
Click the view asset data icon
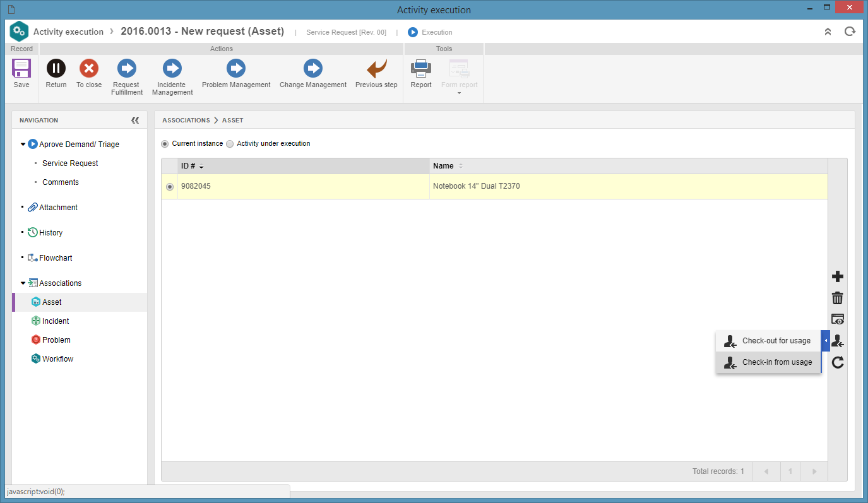pos(838,319)
